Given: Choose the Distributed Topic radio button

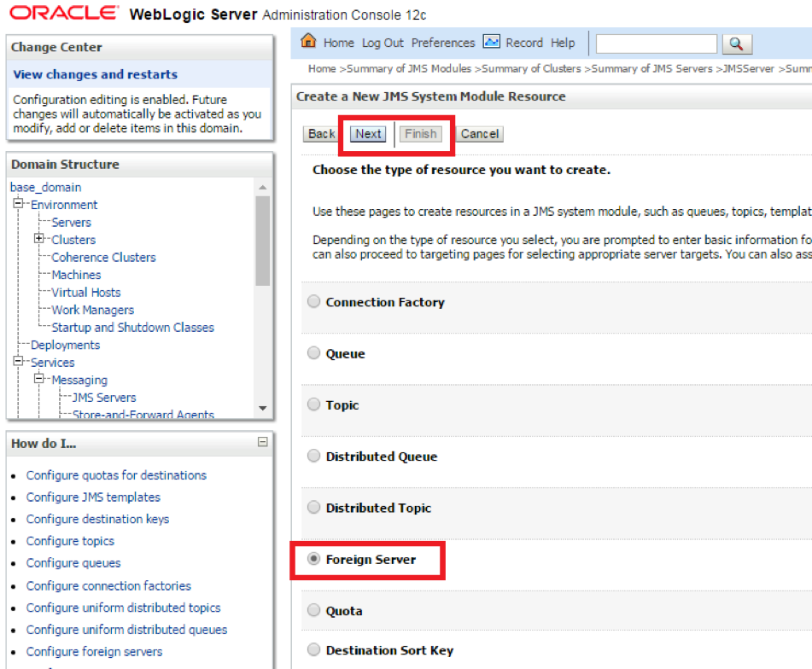Looking at the screenshot, I should click(314, 508).
